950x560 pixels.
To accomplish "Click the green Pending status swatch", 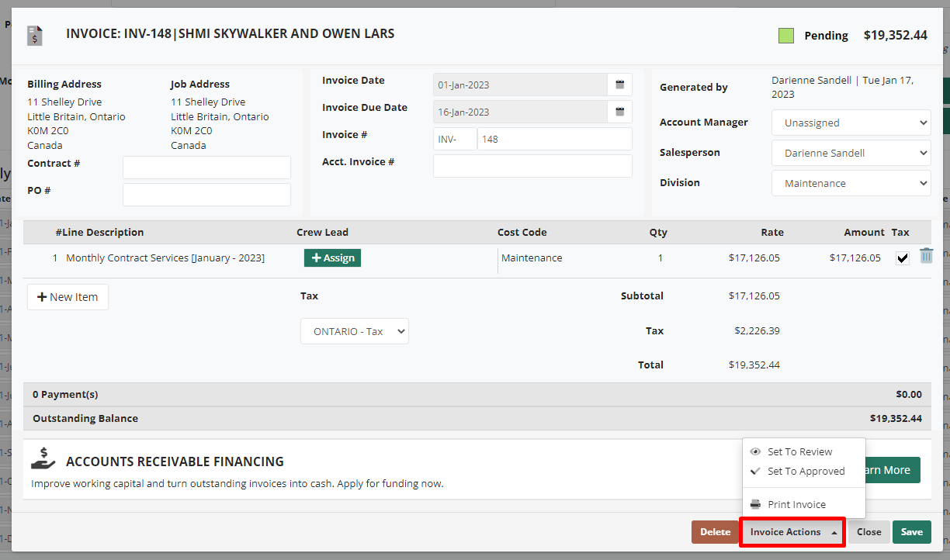I will [x=786, y=36].
